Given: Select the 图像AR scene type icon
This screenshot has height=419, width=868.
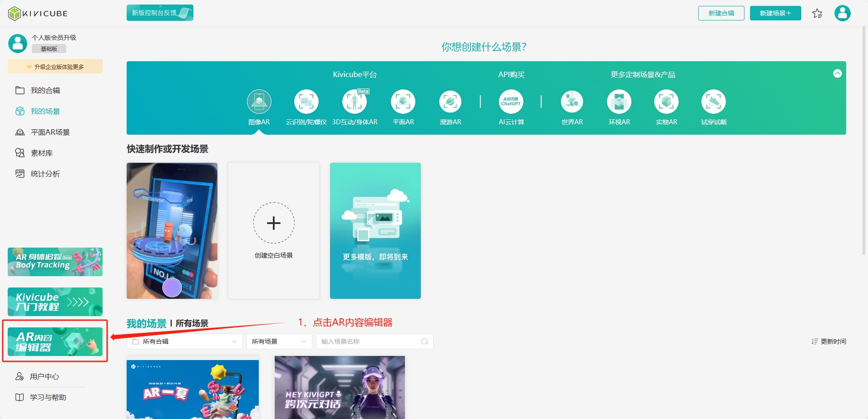Looking at the screenshot, I should pyautogui.click(x=259, y=102).
